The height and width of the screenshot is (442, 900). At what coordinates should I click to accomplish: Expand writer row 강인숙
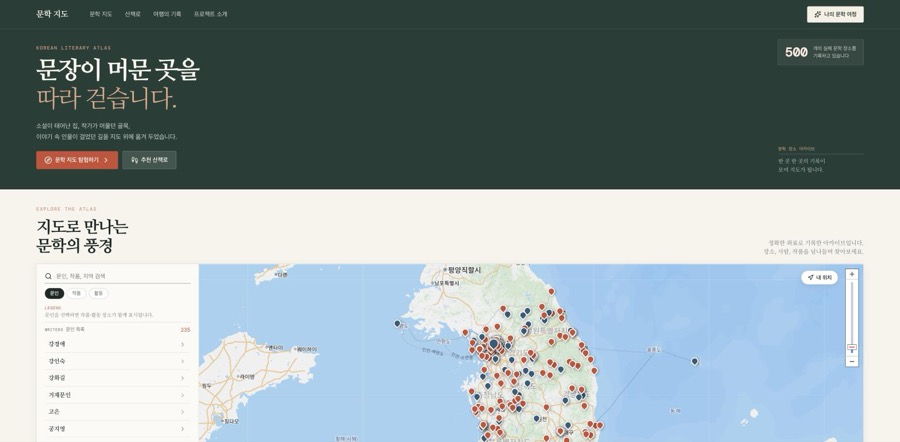tap(118, 361)
